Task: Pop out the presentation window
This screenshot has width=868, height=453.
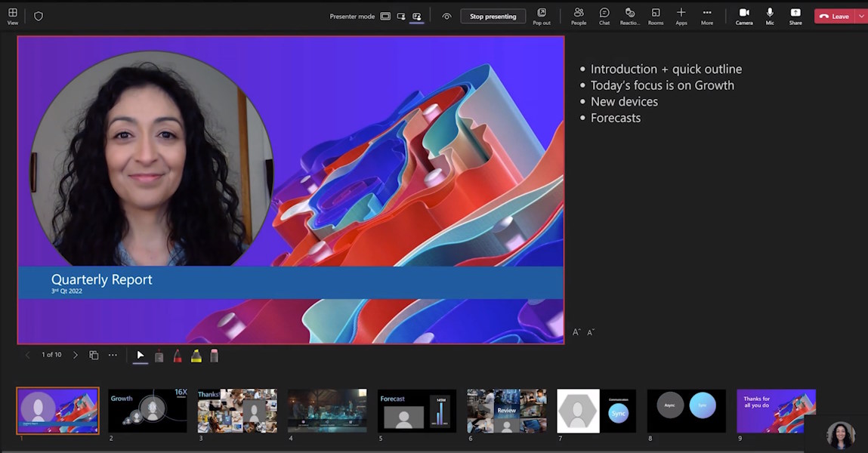Action: 541,14
